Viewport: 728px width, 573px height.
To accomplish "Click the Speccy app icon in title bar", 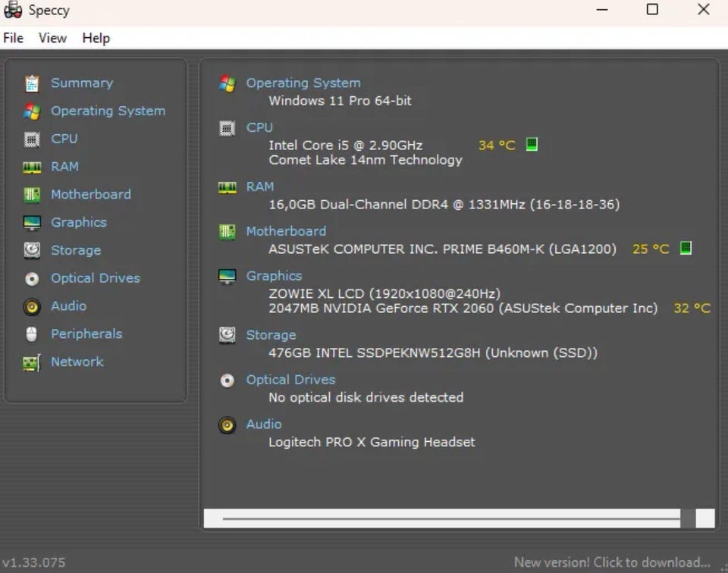I will [13, 10].
